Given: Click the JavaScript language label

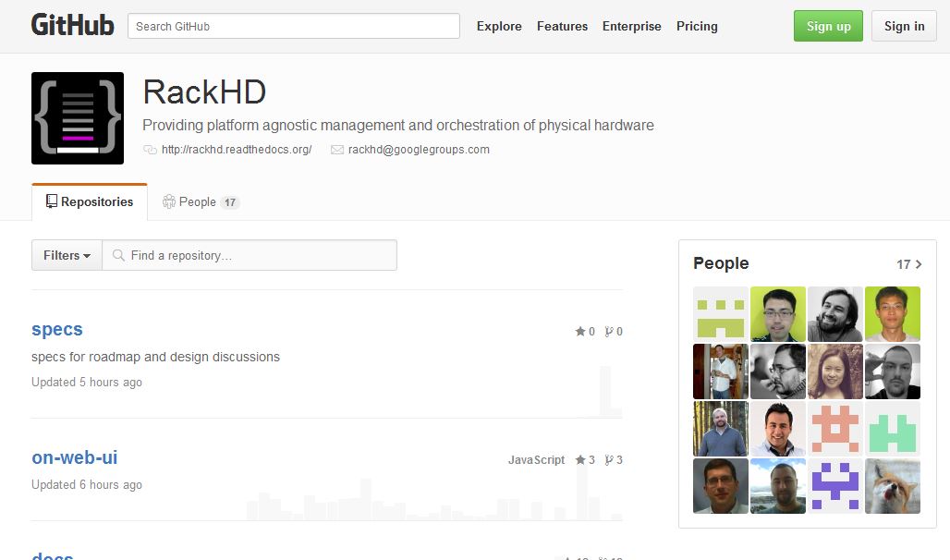Looking at the screenshot, I should coord(536,460).
